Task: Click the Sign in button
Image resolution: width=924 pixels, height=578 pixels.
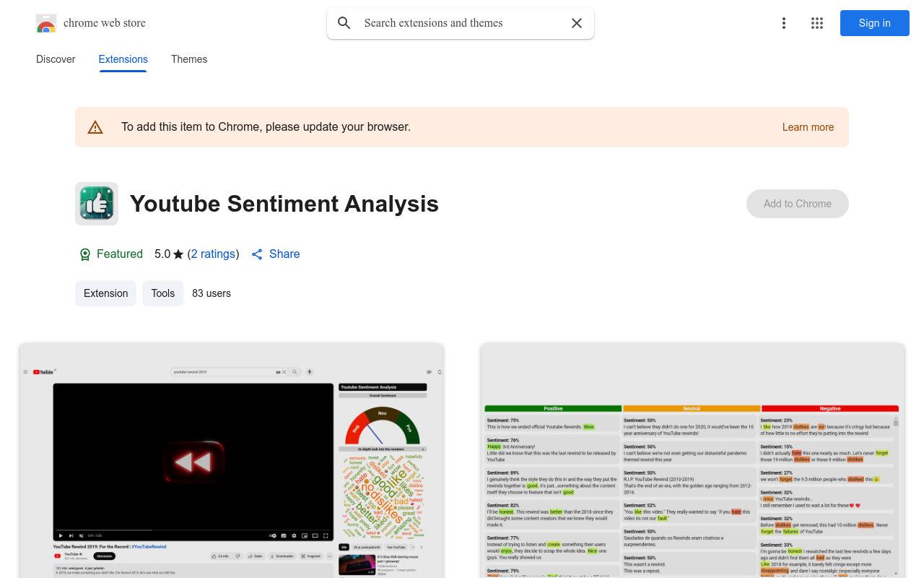Action: [875, 23]
